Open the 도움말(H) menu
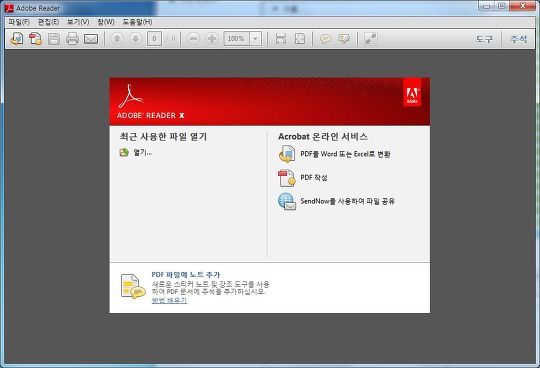The width and height of the screenshot is (540, 368). [x=137, y=22]
